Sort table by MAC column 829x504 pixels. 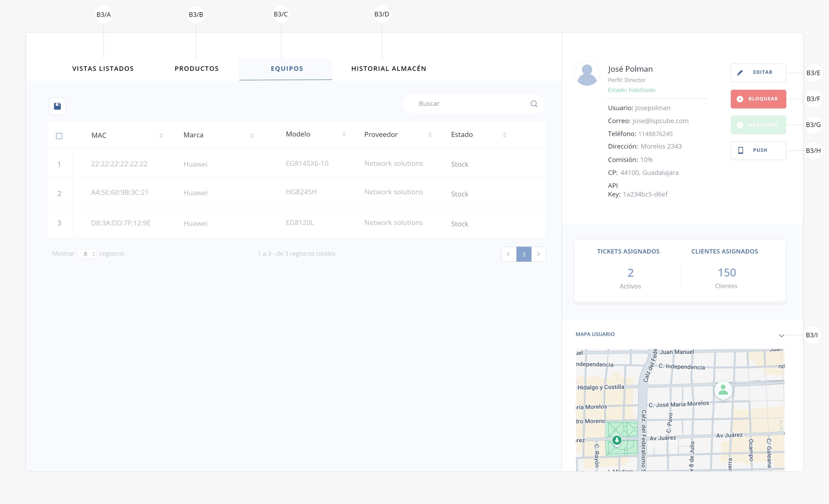pos(161,136)
